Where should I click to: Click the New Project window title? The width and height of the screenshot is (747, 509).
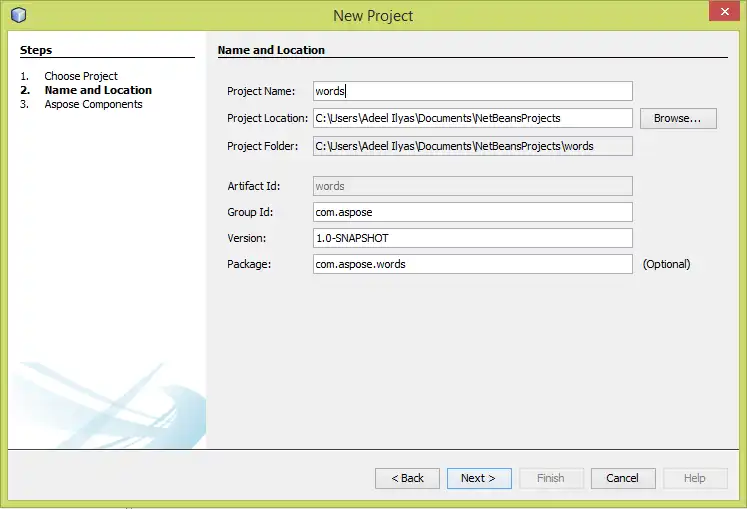(373, 16)
